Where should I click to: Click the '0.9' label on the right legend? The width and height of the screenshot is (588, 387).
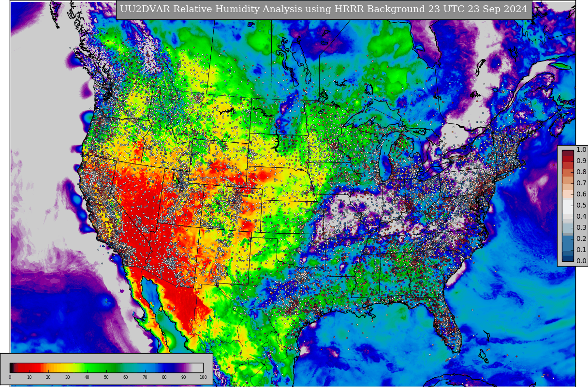tap(581, 161)
